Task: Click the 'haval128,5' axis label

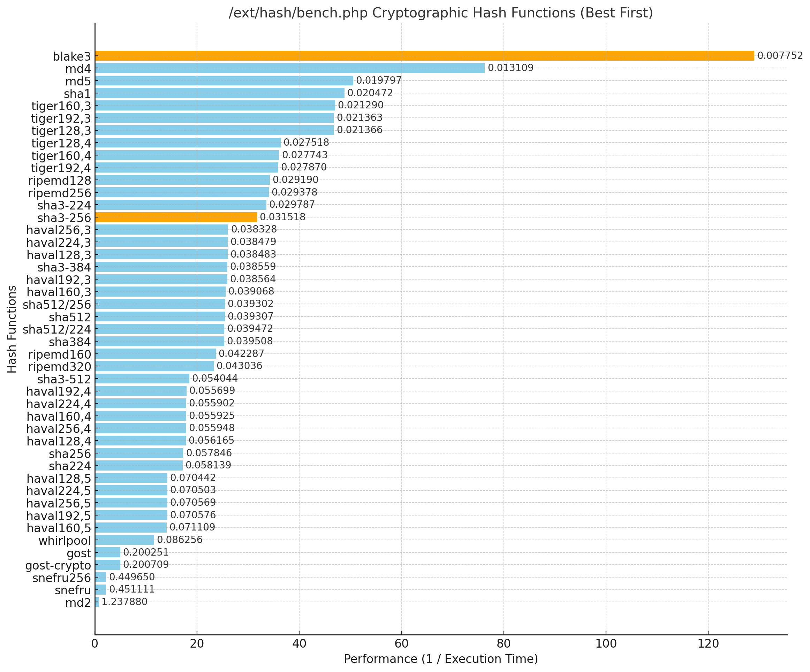Action: coord(59,479)
